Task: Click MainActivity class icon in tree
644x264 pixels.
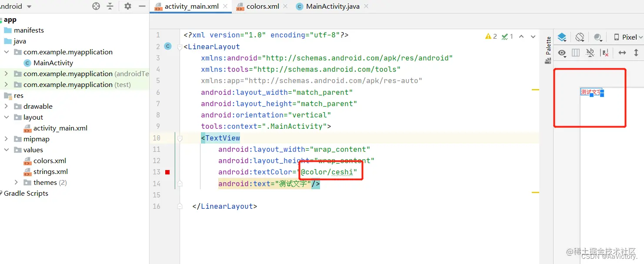Action: coord(27,63)
